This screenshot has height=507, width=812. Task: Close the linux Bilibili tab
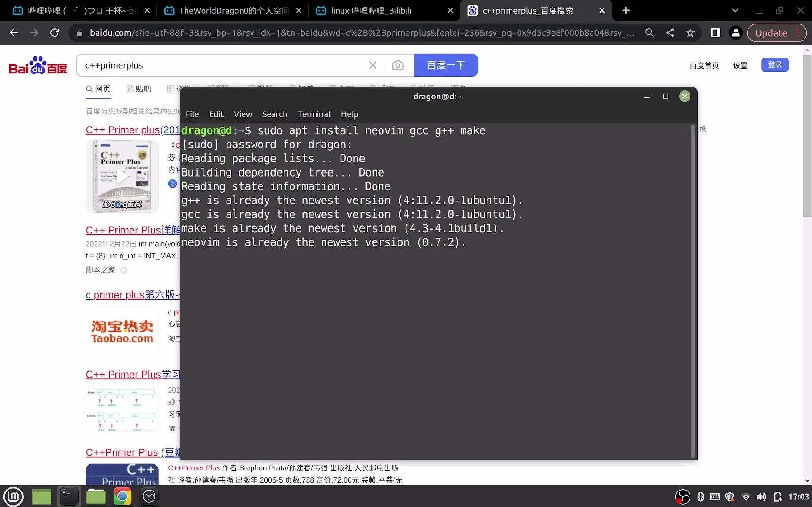pyautogui.click(x=450, y=10)
